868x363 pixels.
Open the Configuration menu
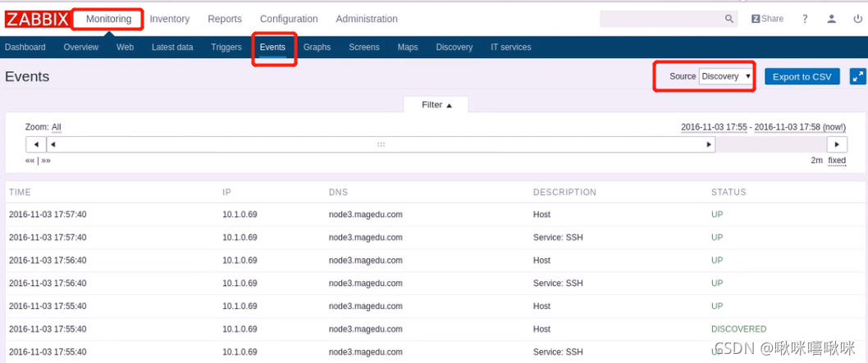pyautogui.click(x=289, y=19)
